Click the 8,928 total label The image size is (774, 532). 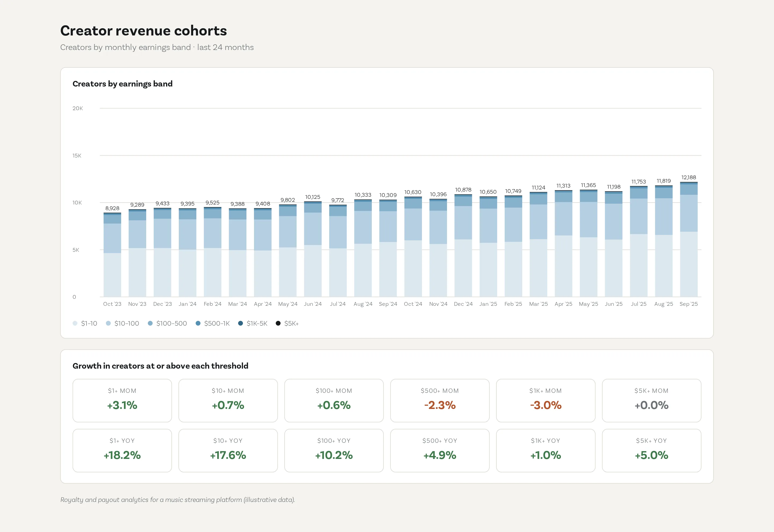[x=112, y=208]
